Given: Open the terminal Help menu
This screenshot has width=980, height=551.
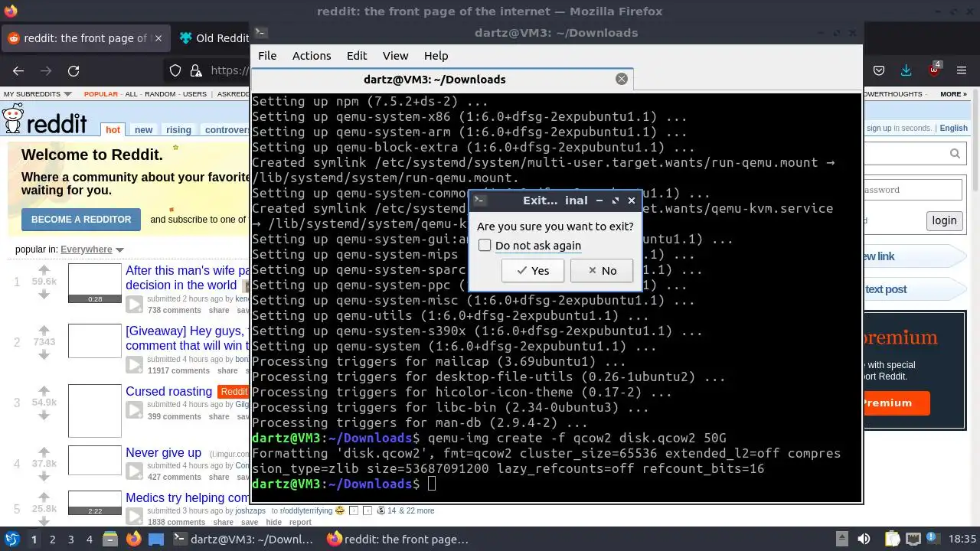Looking at the screenshot, I should coord(436,56).
